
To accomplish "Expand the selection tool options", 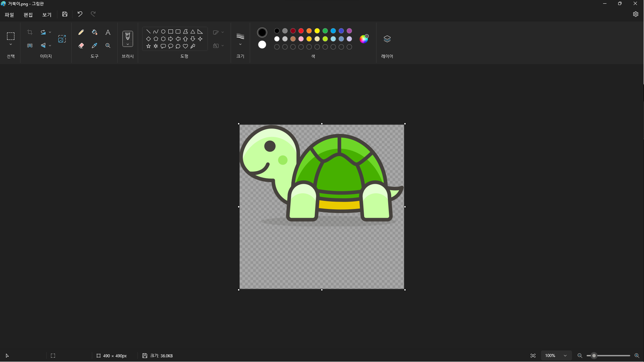I will 11,45.
